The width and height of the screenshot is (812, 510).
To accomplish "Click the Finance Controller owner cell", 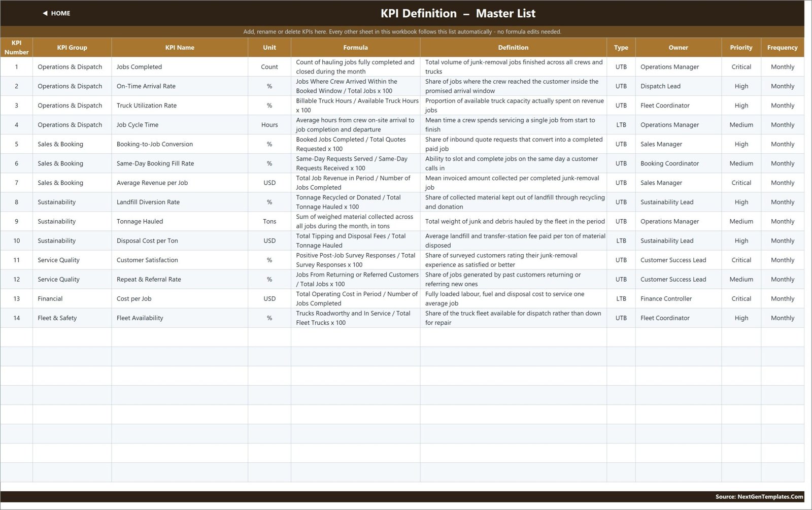I will tap(678, 298).
